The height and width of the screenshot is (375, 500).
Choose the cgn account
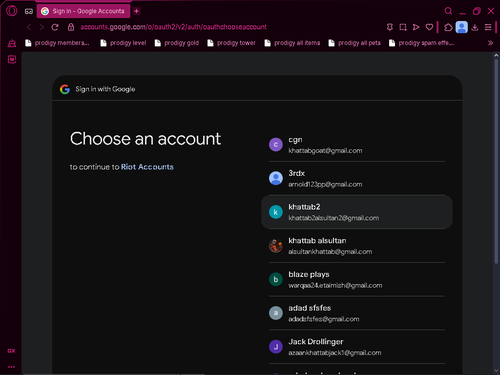[357, 145]
